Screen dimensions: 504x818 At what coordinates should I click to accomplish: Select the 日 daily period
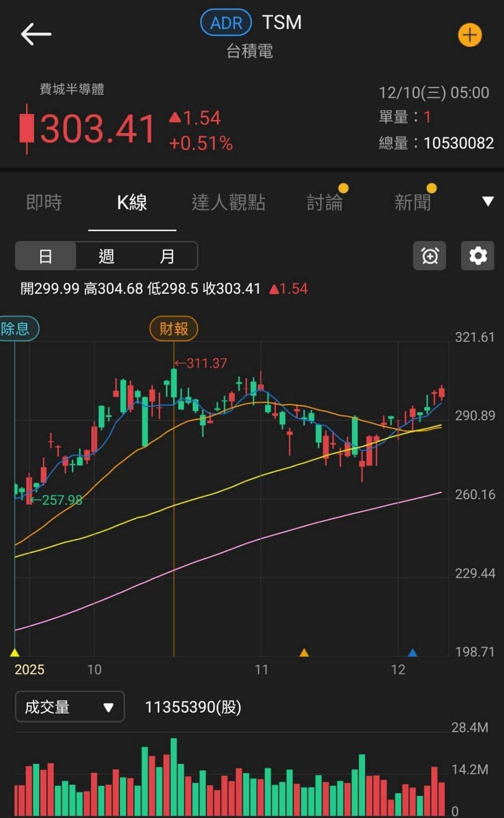pyautogui.click(x=46, y=257)
